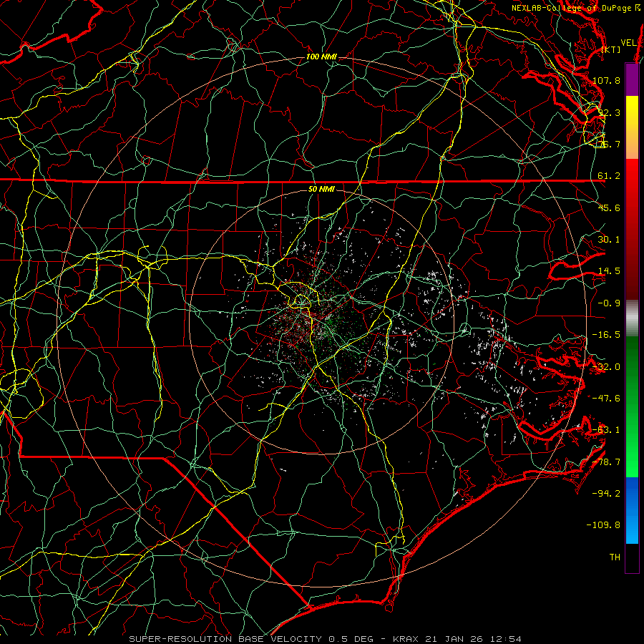Image resolution: width=644 pixels, height=644 pixels.
Task: Click the 100 NMI range ring label
Action: point(321,57)
